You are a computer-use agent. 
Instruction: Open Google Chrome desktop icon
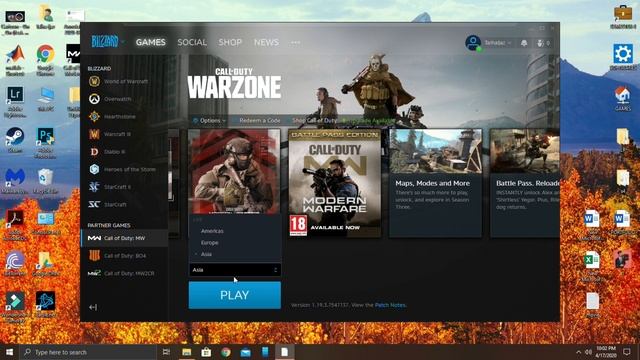point(45,60)
